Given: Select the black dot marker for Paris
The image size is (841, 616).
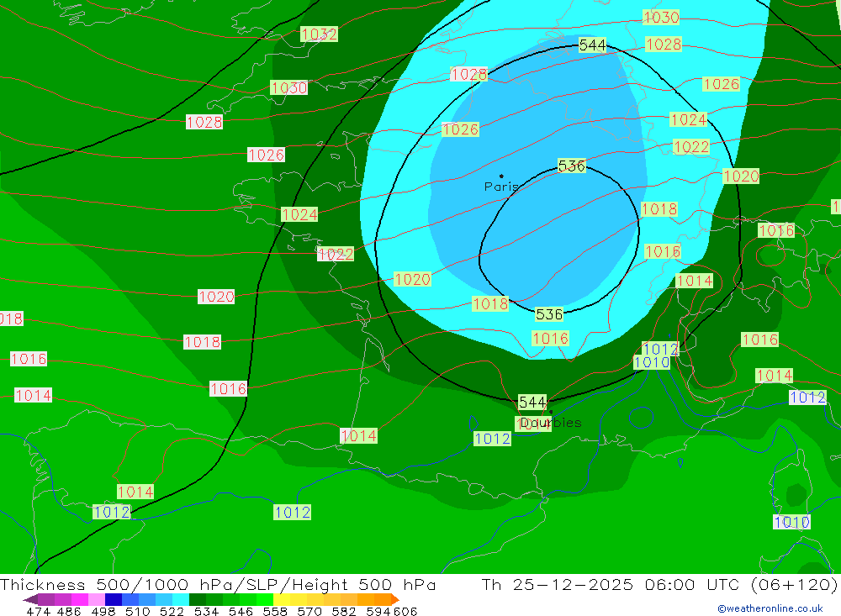Looking at the screenshot, I should point(501,176).
